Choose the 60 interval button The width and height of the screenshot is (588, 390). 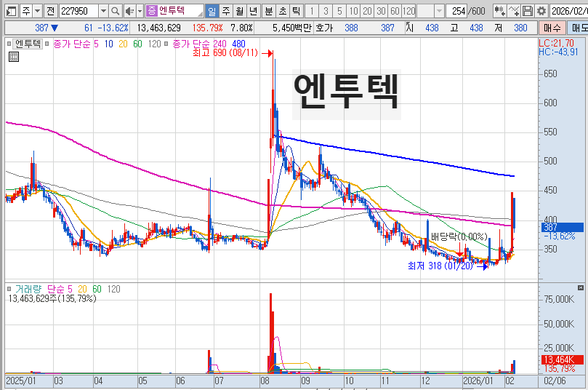[395, 11]
